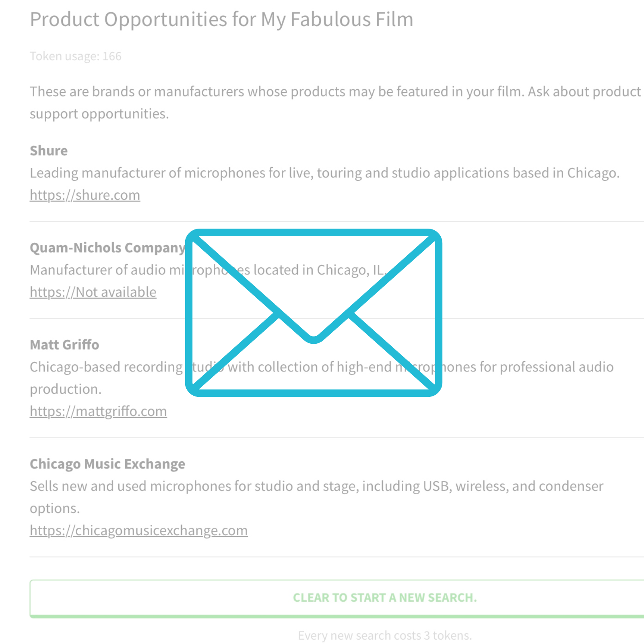Screen dimensions: 644x644
Task: Click the blue envelope email icon
Action: [314, 313]
